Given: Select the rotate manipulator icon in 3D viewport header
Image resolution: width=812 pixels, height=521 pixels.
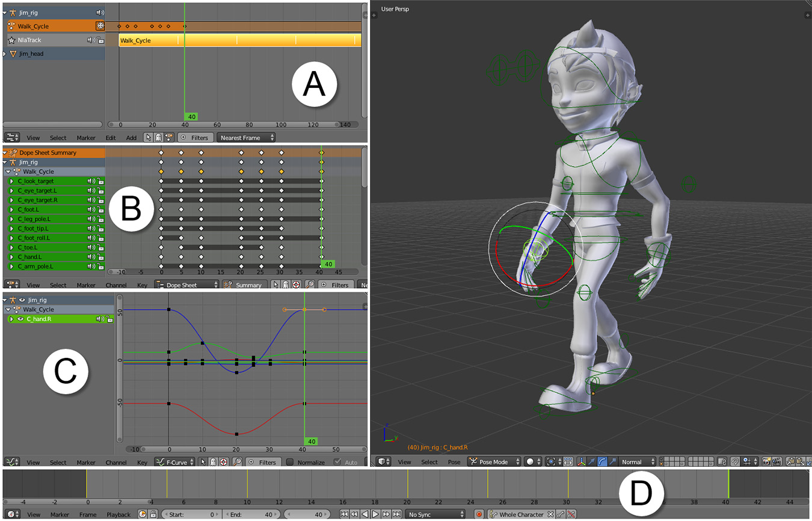Looking at the screenshot, I should 601,461.
